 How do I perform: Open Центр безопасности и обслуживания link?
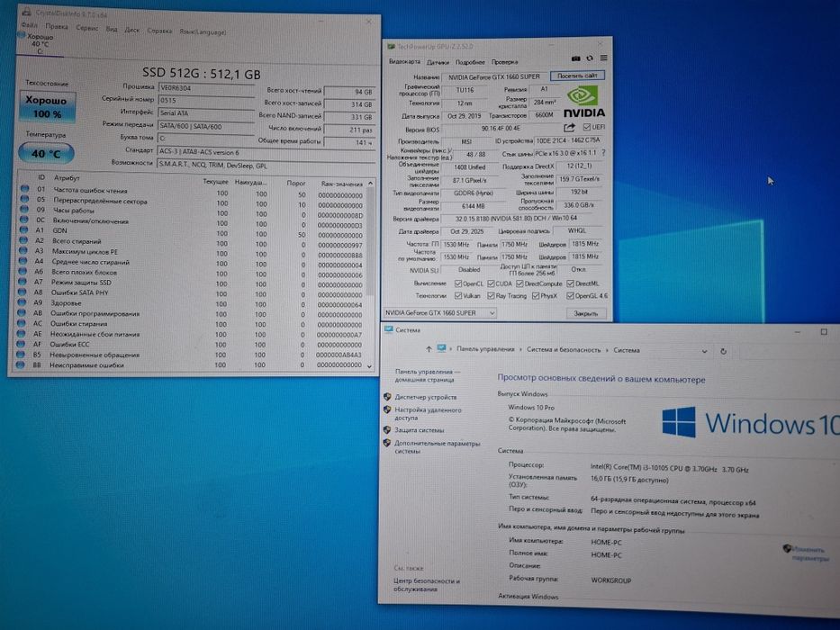coord(427,584)
